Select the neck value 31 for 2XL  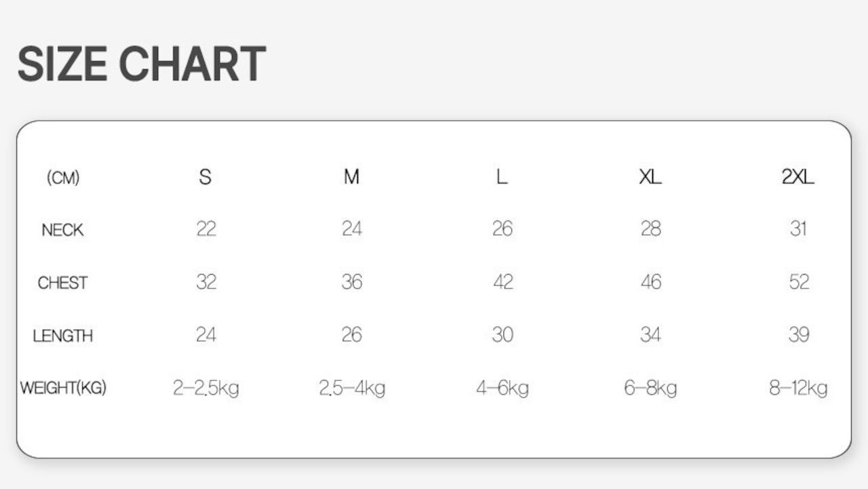point(798,229)
